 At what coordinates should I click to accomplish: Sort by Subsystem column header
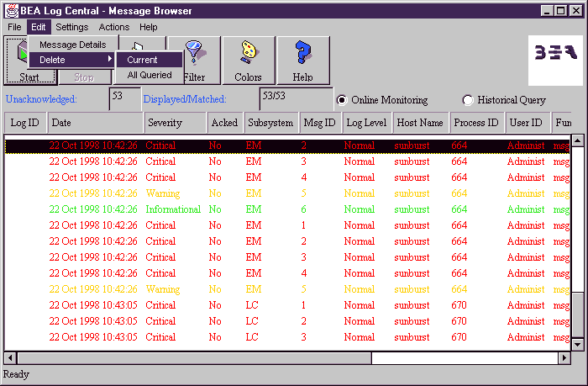coord(270,123)
